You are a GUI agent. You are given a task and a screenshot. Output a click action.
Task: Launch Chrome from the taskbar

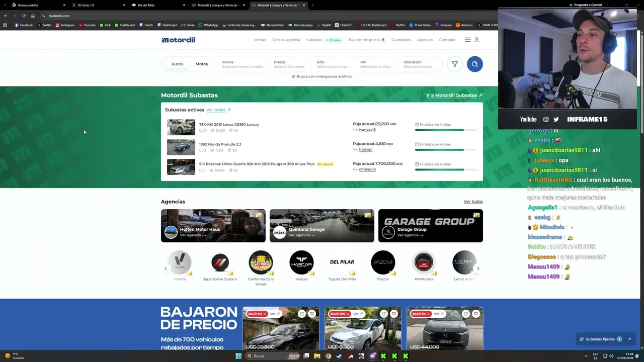pyautogui.click(x=328, y=356)
